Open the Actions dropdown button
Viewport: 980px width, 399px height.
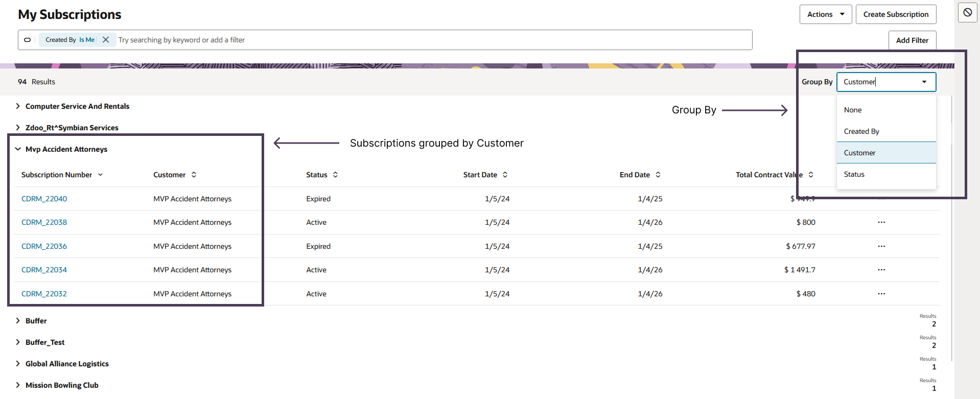[825, 14]
